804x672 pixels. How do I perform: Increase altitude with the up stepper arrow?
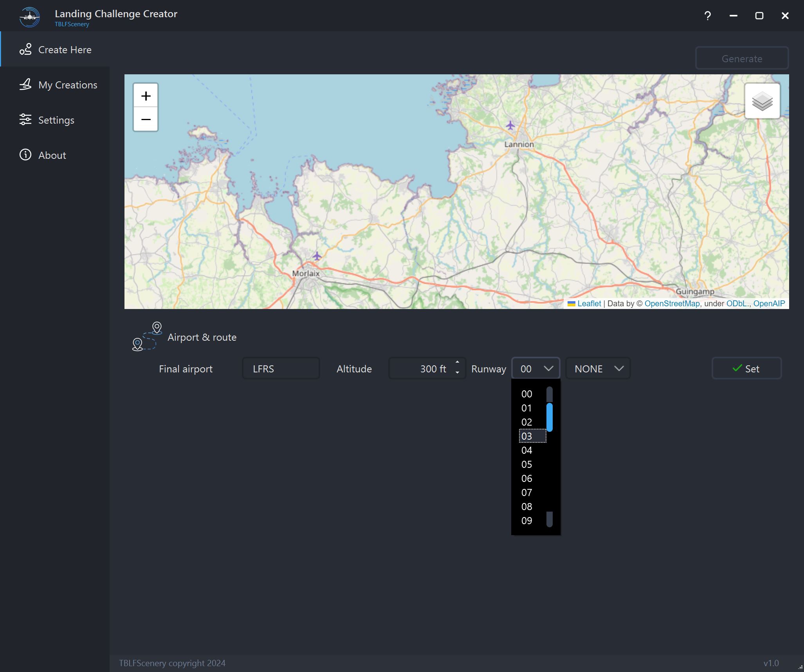[x=457, y=362]
